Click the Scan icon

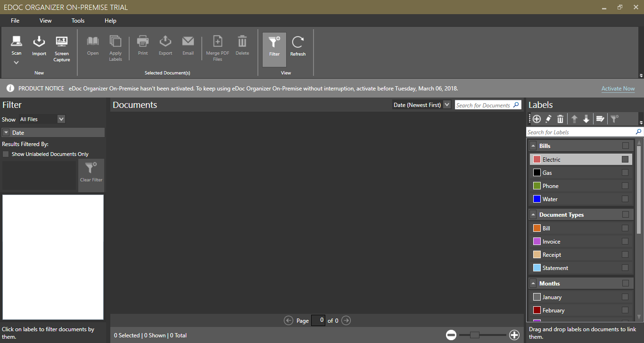[17, 41]
